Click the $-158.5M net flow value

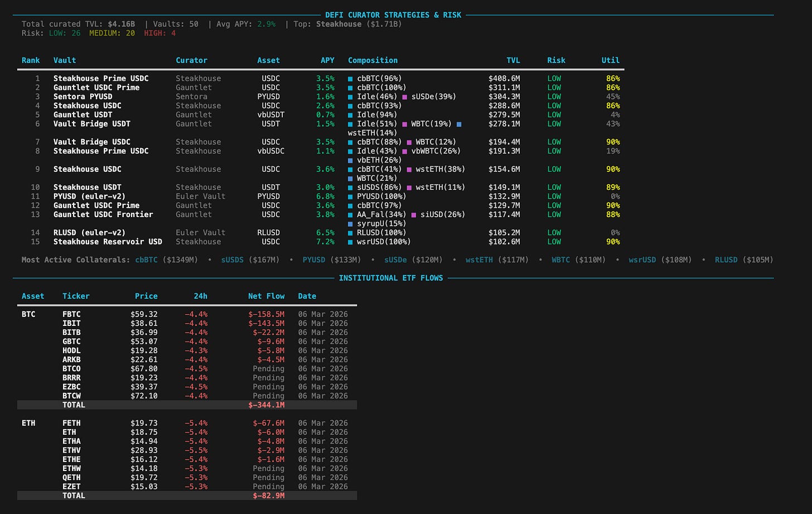click(x=266, y=315)
